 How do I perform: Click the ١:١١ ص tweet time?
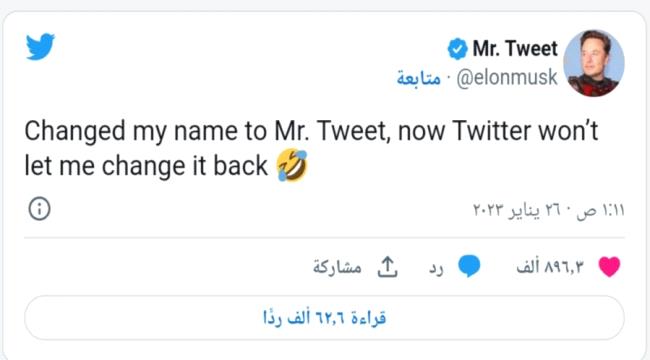coord(601,210)
